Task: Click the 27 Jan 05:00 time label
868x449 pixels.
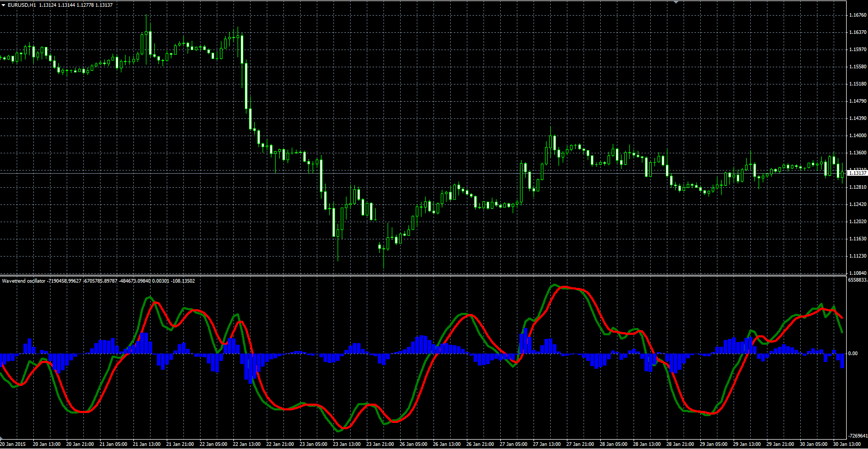Action: pos(513,444)
